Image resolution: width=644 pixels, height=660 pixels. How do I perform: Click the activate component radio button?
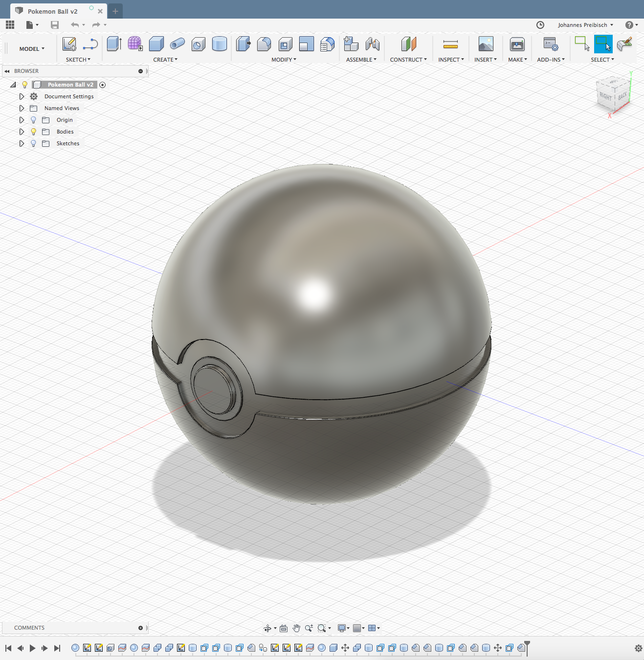103,85
